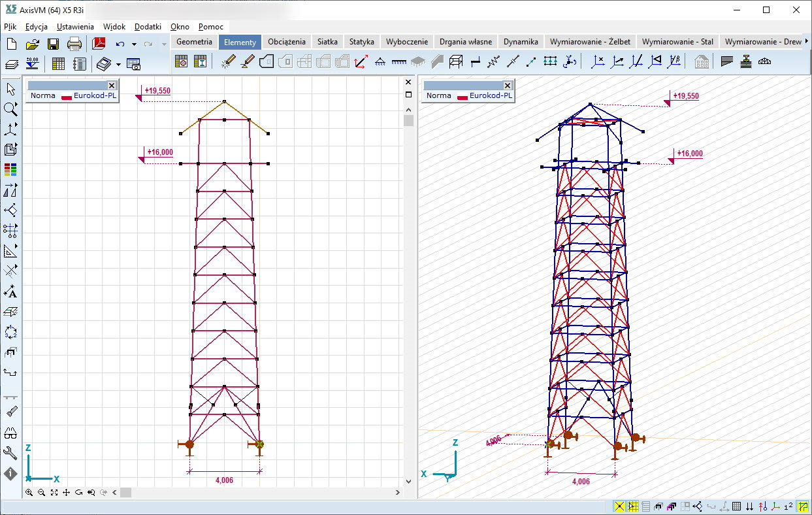Click the spring element icon
The image size is (812, 515).
494,62
